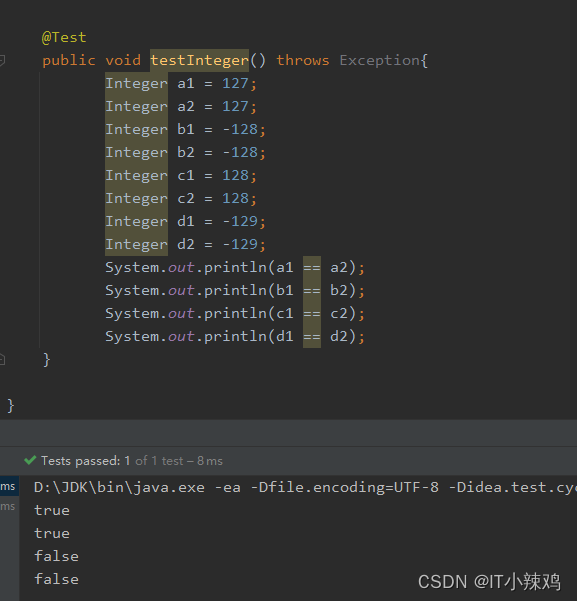The image size is (577, 601).
Task: Click the line declaring Integer c2 = 128
Action: pyautogui.click(x=181, y=199)
